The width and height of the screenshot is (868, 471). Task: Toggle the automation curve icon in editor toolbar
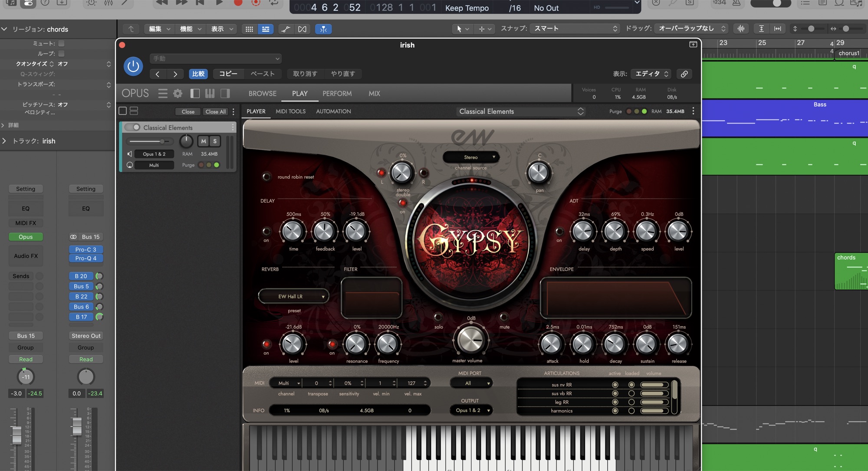click(286, 29)
